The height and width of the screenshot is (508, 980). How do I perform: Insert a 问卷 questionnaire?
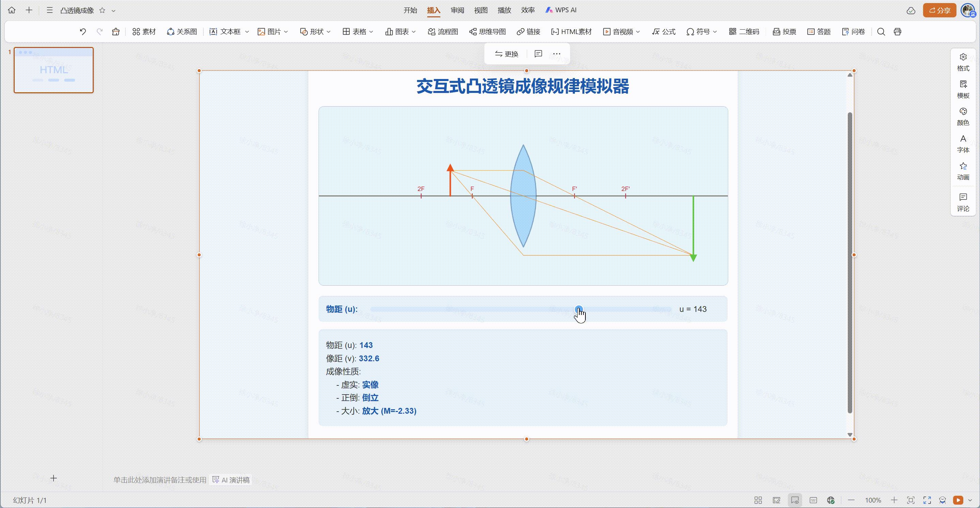coord(853,32)
